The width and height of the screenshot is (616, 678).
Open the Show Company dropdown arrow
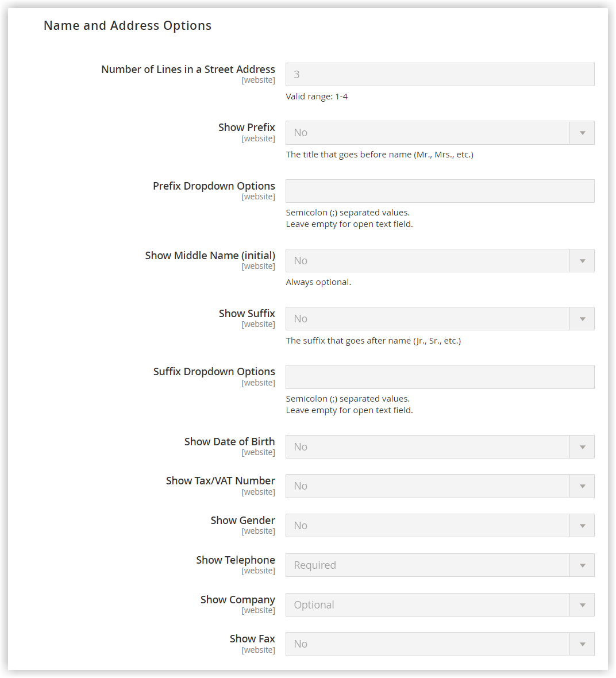pyautogui.click(x=582, y=605)
